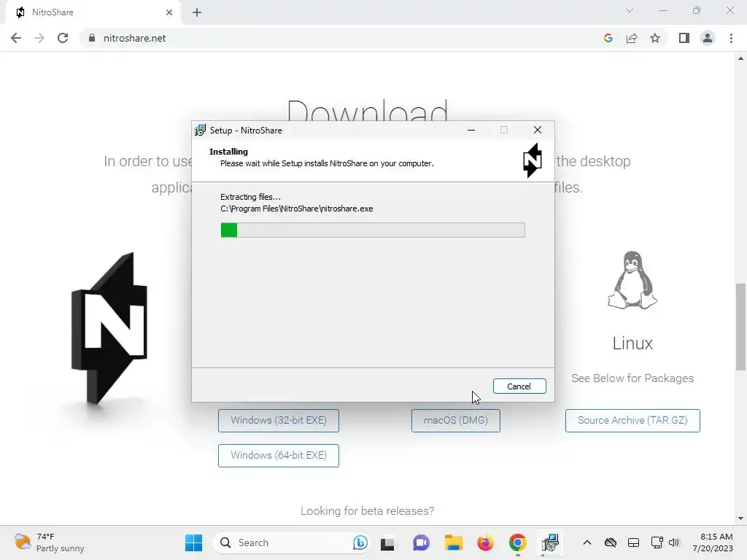This screenshot has height=560, width=747.
Task: Open Chrome three-dot menu
Action: [731, 38]
